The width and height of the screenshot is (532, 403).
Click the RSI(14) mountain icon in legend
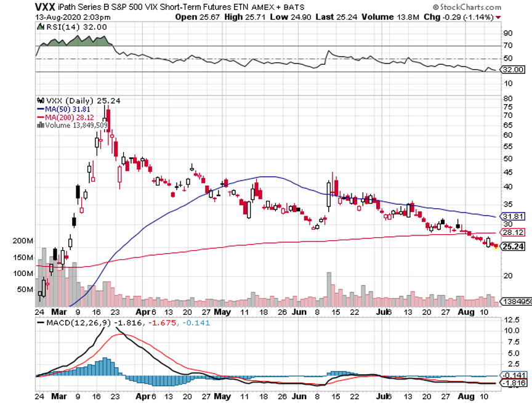click(x=39, y=27)
